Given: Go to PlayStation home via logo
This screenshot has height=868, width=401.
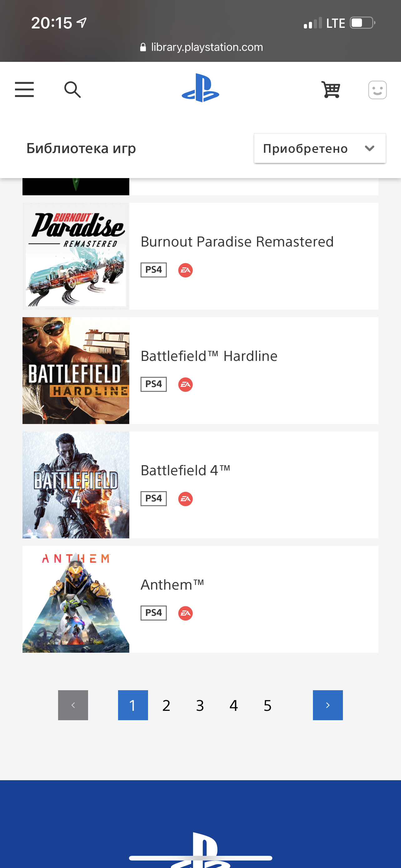Looking at the screenshot, I should (200, 88).
